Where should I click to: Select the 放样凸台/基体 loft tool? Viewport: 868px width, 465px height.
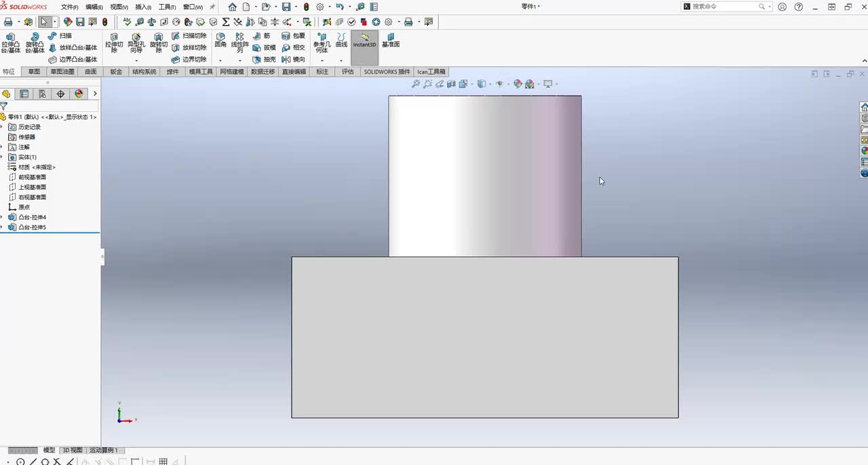coord(73,47)
